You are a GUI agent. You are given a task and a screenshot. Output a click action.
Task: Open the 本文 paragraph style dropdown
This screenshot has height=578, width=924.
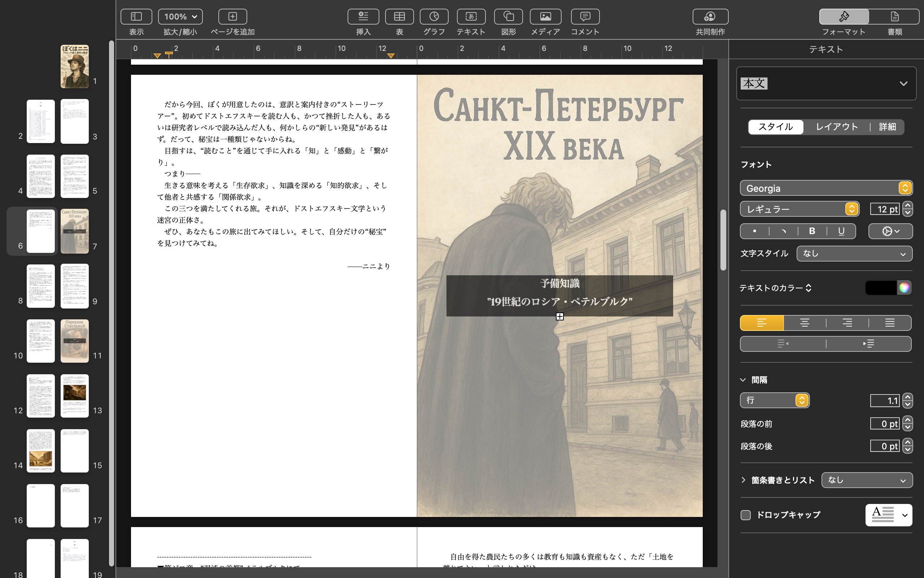pyautogui.click(x=826, y=83)
